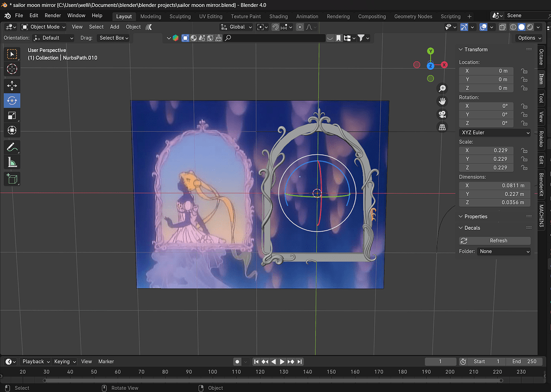Open the Orientation Default dropdown
The height and width of the screenshot is (392, 551).
(x=53, y=38)
